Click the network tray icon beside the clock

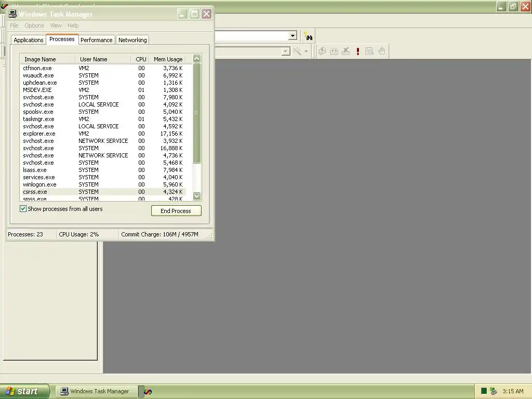pos(494,391)
